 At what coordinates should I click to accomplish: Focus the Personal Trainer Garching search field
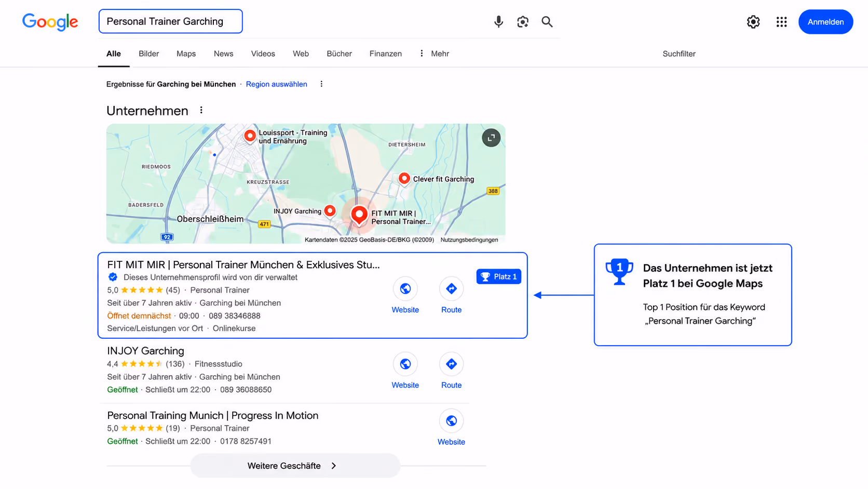(x=171, y=21)
